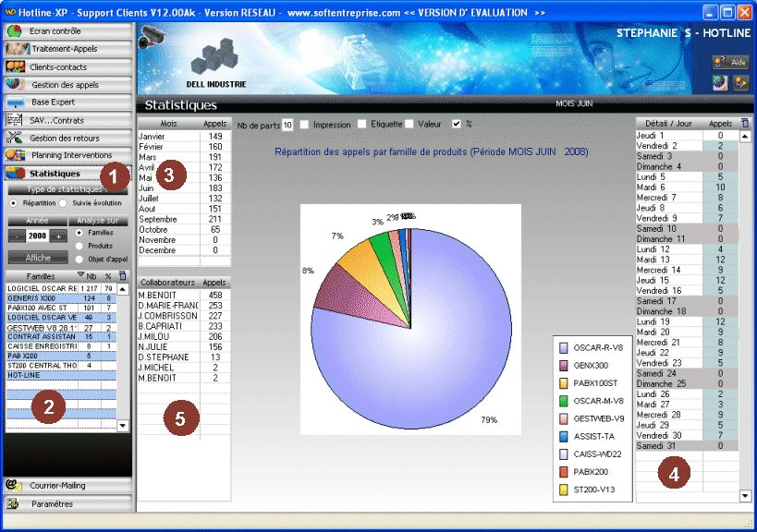Click the Clients-contacts sidebar icon

(x=16, y=66)
